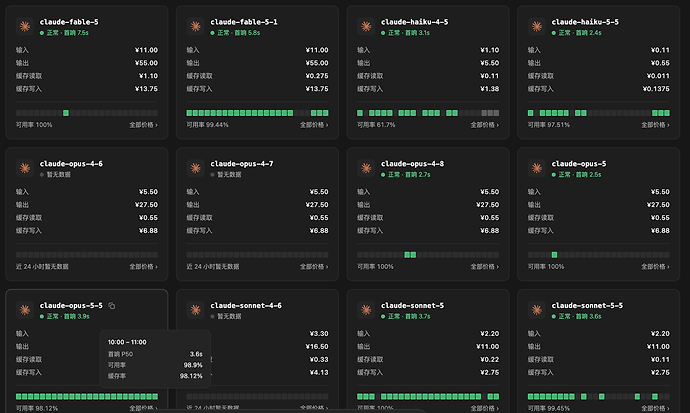Screen dimensions: 690x413
Task: Click the claude-opus-4-6 model title
Action: click(71, 164)
